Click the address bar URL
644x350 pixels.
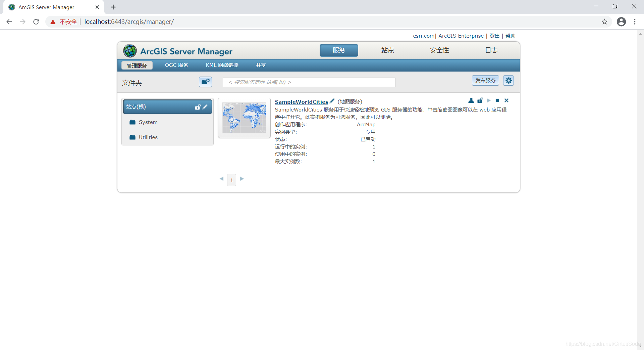129,22
